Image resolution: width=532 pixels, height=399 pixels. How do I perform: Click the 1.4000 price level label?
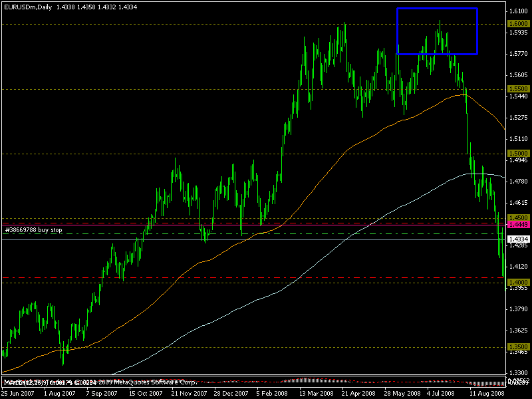(x=518, y=283)
